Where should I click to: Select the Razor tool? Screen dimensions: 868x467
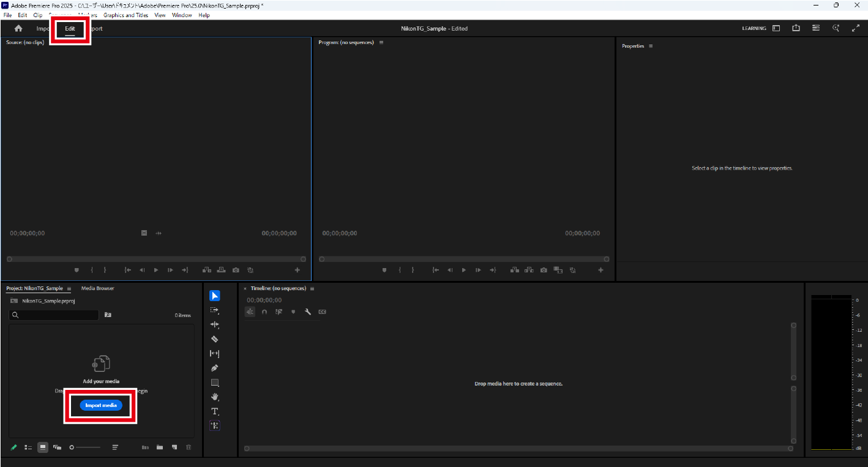click(x=215, y=339)
